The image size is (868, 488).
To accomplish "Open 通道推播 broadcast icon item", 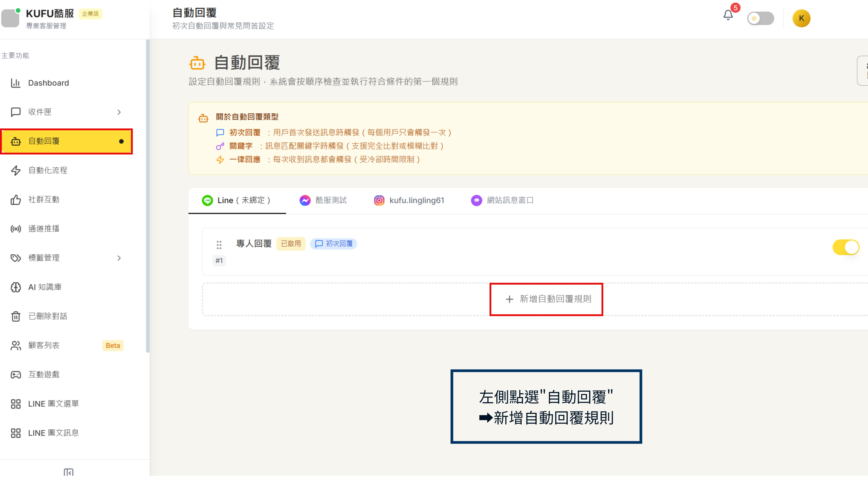I will click(x=16, y=229).
